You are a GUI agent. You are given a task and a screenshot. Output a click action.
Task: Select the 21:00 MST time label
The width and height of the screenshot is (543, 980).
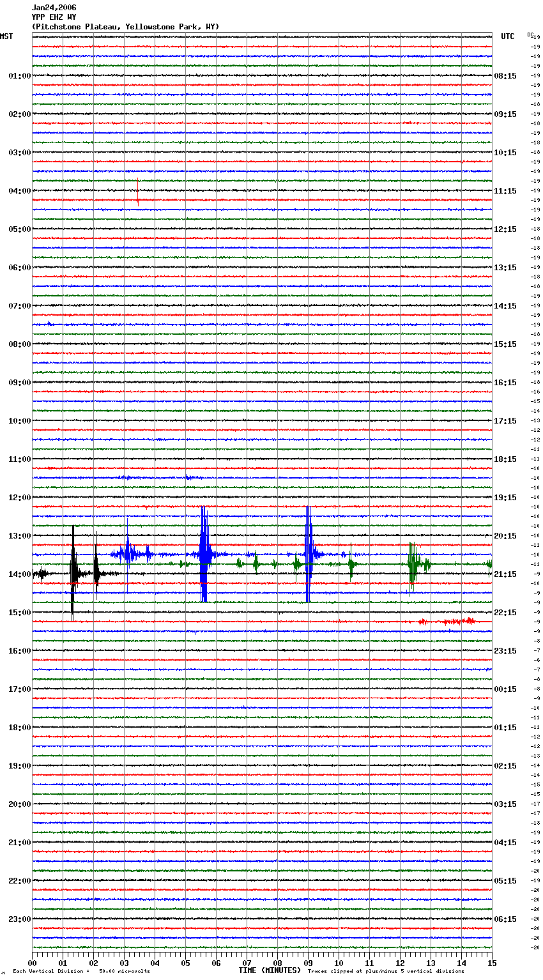point(19,843)
